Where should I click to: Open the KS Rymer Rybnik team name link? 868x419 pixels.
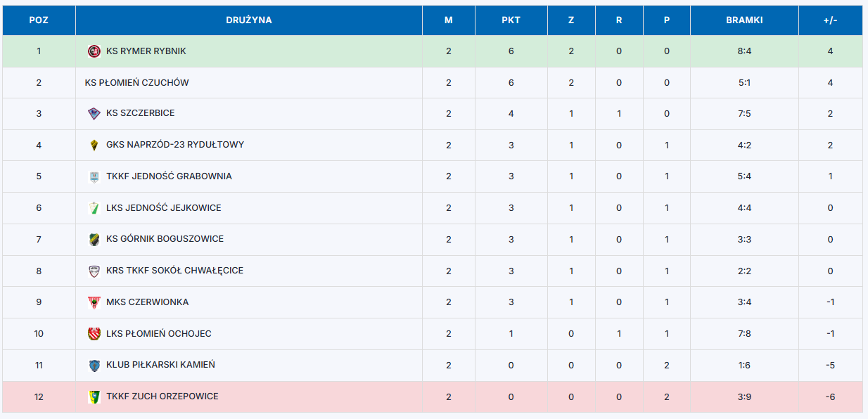click(x=146, y=51)
